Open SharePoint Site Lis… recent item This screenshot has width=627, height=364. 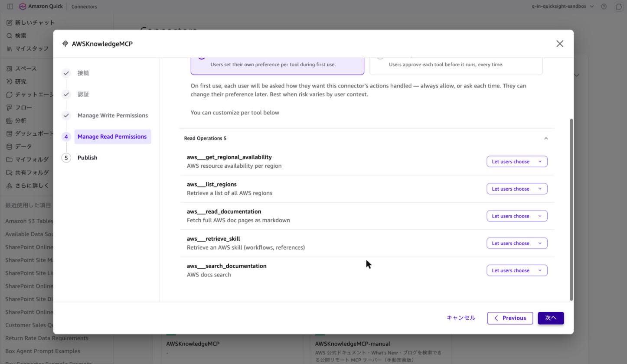pyautogui.click(x=29, y=273)
